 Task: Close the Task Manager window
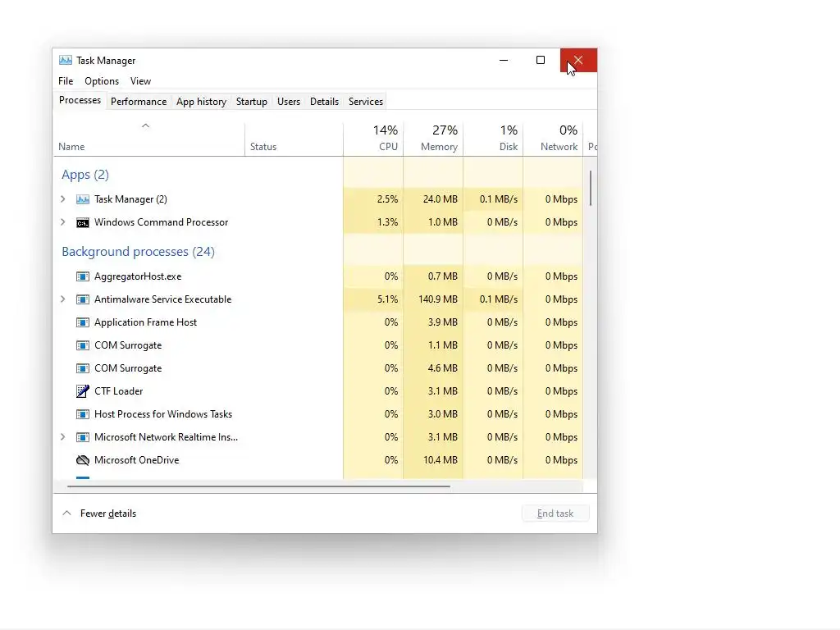[578, 60]
